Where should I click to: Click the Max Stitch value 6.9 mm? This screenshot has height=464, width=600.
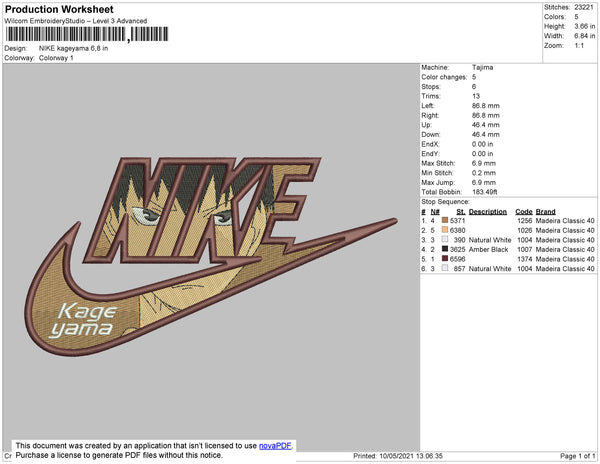pos(484,163)
